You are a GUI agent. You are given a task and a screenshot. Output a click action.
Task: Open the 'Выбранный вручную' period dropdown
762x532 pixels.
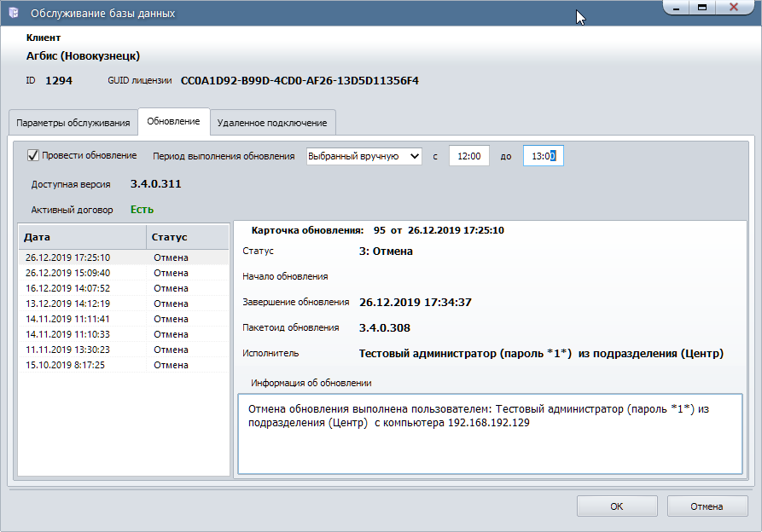pyautogui.click(x=364, y=156)
